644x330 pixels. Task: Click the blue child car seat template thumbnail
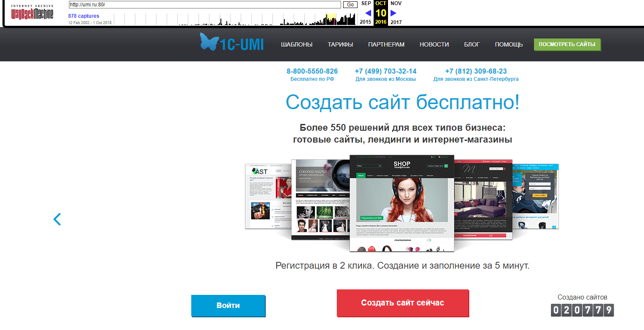point(535,196)
